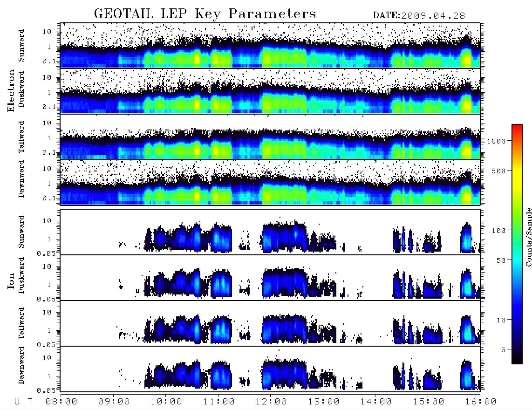Click the colorbar 10 tick value
The height and width of the screenshot is (410, 532).
tap(501, 320)
